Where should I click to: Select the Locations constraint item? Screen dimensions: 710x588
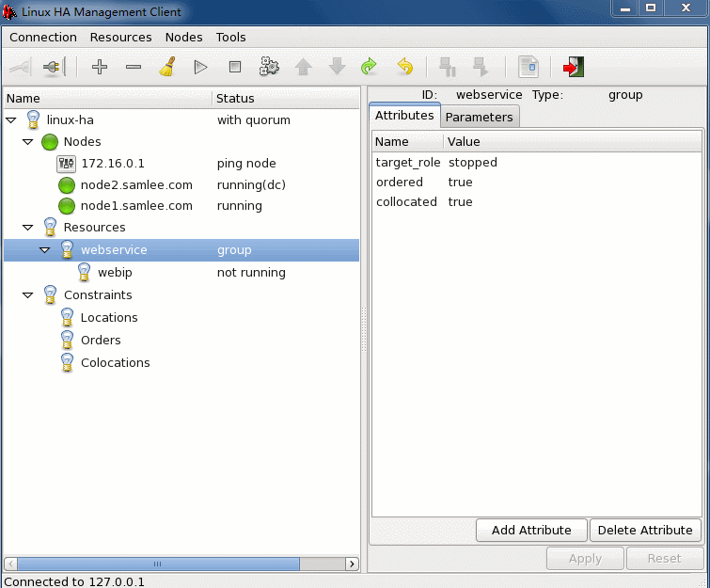[109, 318]
